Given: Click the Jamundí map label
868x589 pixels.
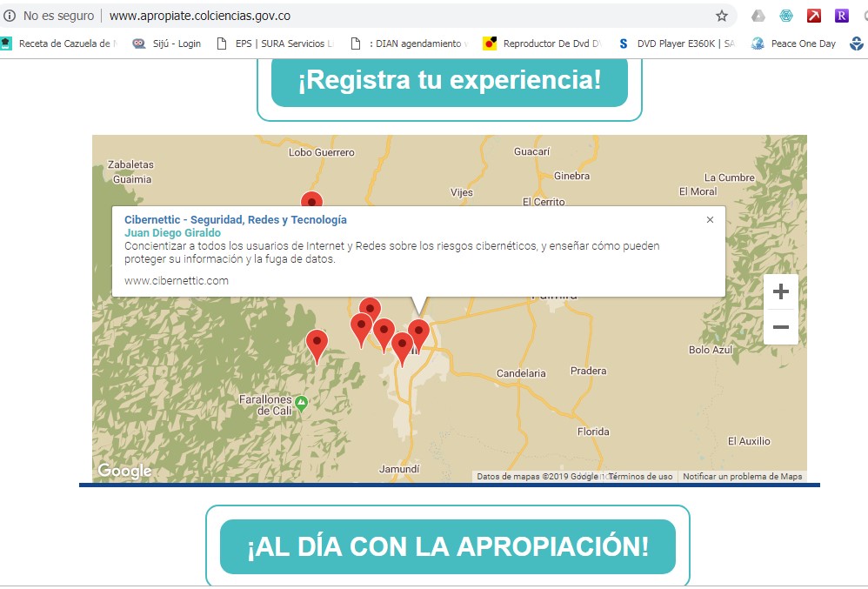Looking at the screenshot, I should pyautogui.click(x=399, y=470).
